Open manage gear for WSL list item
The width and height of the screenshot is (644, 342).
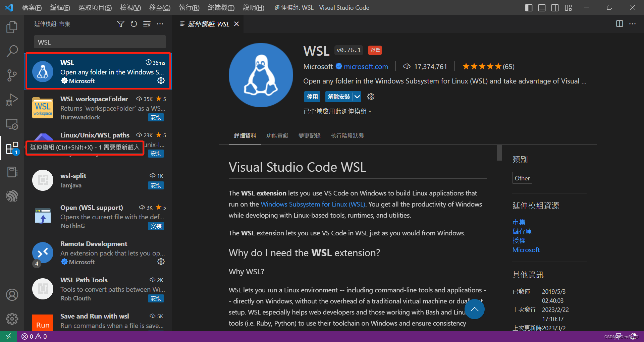[161, 80]
